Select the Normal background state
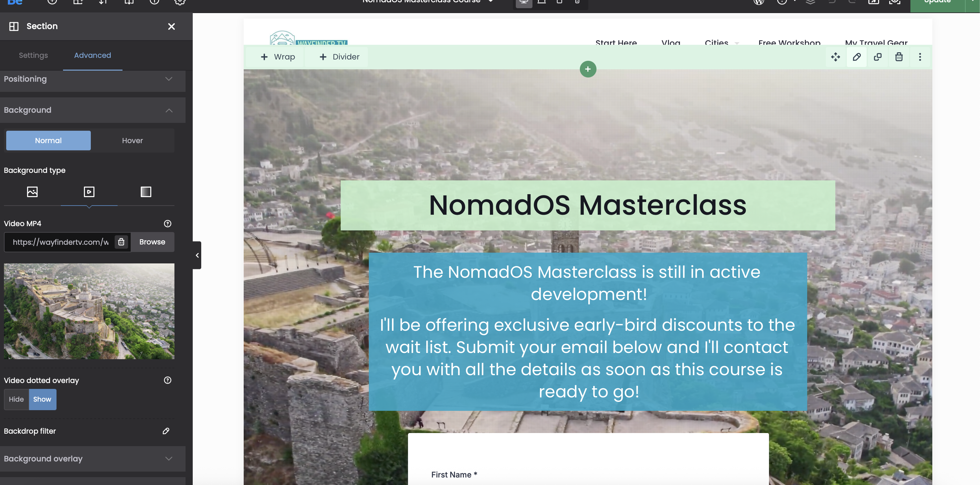Screen dimensions: 980x485 pyautogui.click(x=48, y=141)
